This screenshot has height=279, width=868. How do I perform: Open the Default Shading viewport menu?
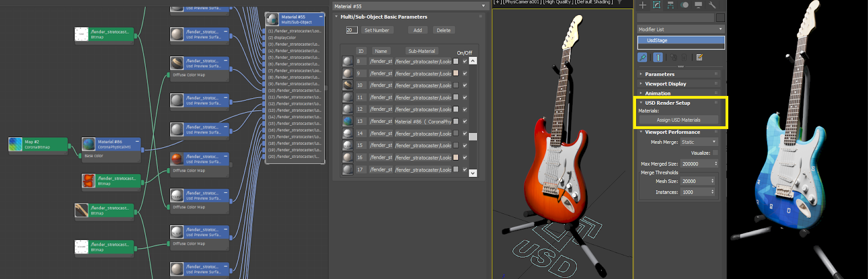(594, 2)
